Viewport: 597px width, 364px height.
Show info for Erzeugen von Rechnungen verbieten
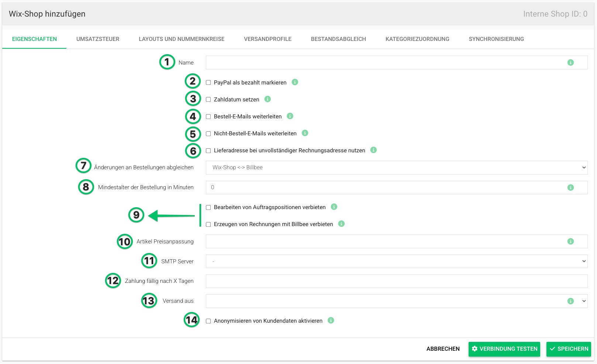[x=341, y=224]
